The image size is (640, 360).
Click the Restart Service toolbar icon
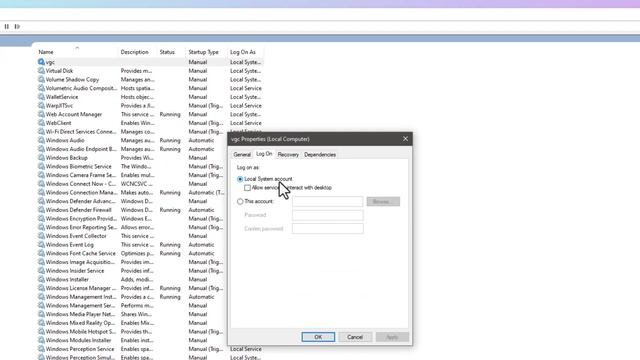tap(17, 27)
